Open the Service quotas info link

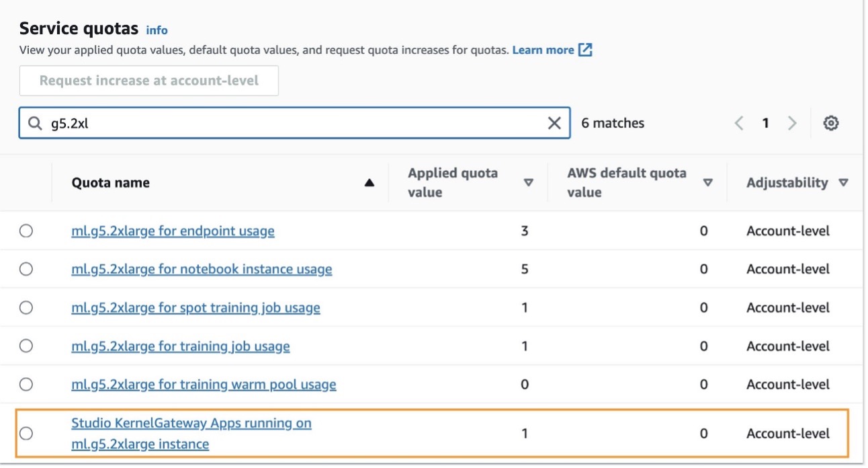click(157, 30)
